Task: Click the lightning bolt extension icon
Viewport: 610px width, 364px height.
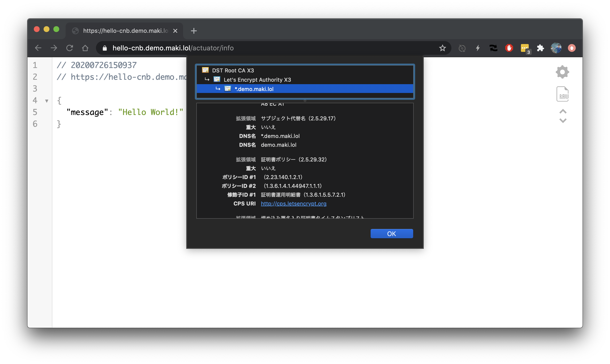Action: [x=478, y=48]
